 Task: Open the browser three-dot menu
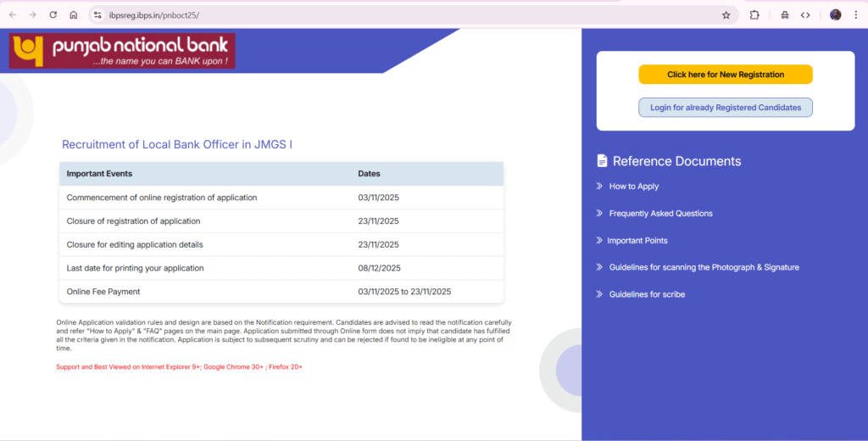pyautogui.click(x=856, y=15)
